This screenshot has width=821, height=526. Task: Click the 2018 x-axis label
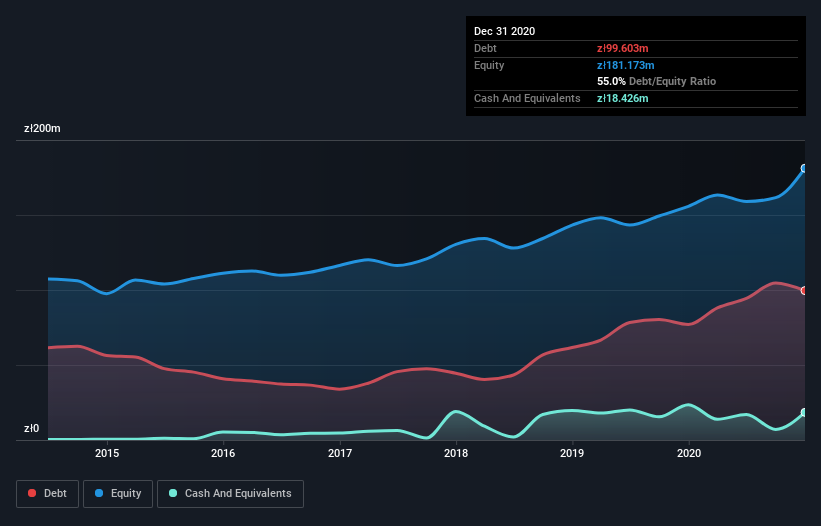point(456,453)
